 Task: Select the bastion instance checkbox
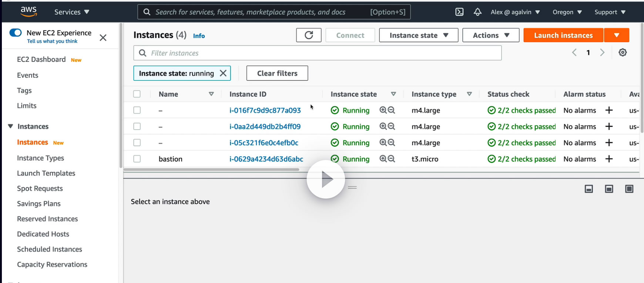[137, 159]
